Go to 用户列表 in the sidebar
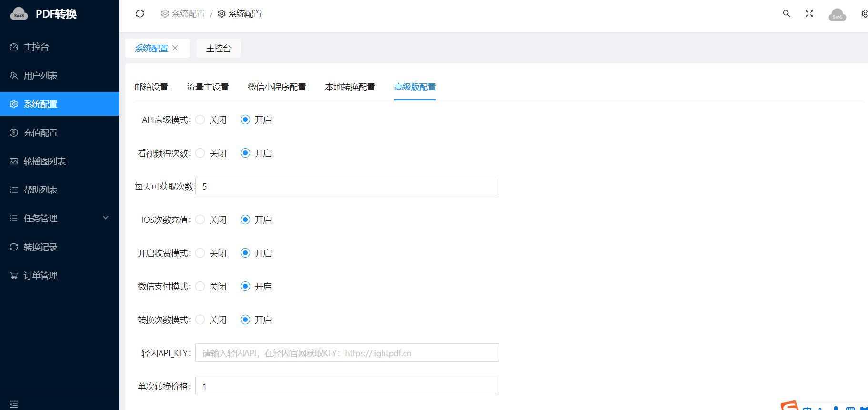868x410 pixels. [40, 75]
